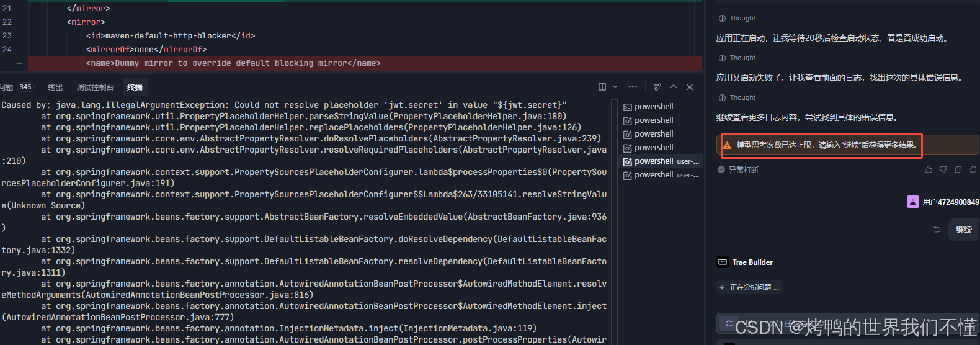Click the 异常打断 status indicator
The image size is (980, 345).
click(x=738, y=169)
